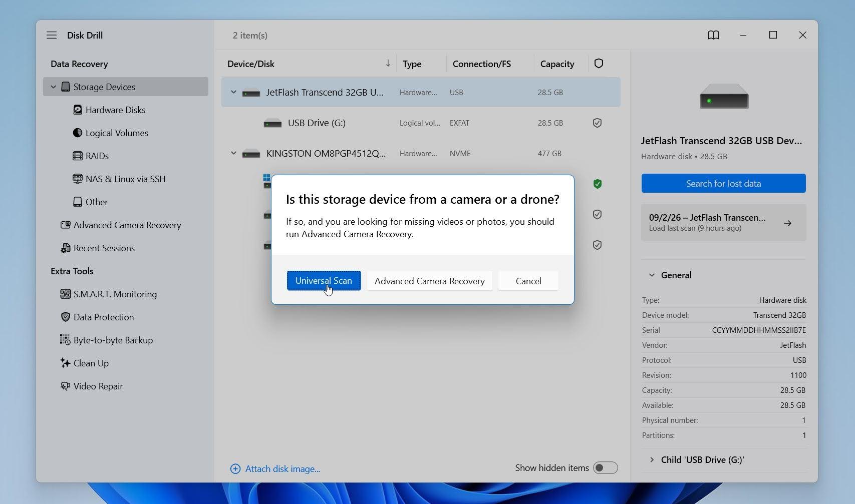Select NAS & Linux via SSH
The height and width of the screenshot is (504, 855).
coord(125,179)
